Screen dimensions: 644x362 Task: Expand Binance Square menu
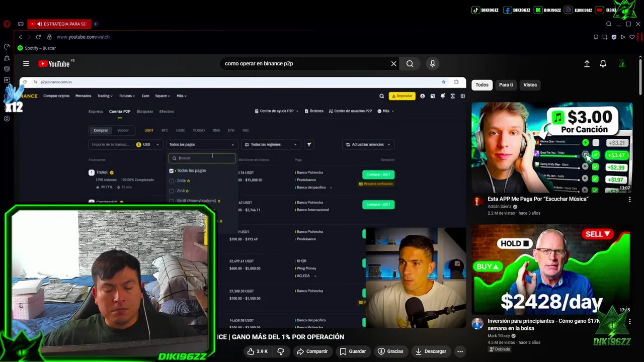[x=163, y=96]
